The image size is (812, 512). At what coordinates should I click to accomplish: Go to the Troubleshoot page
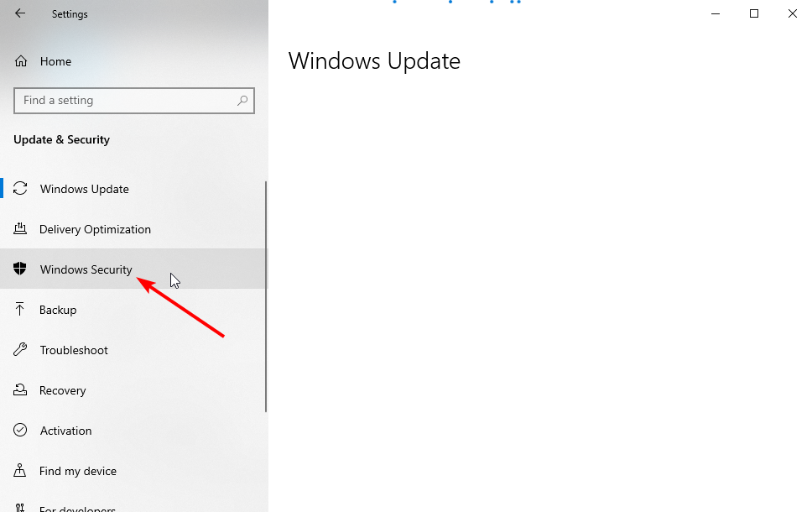coord(133,350)
